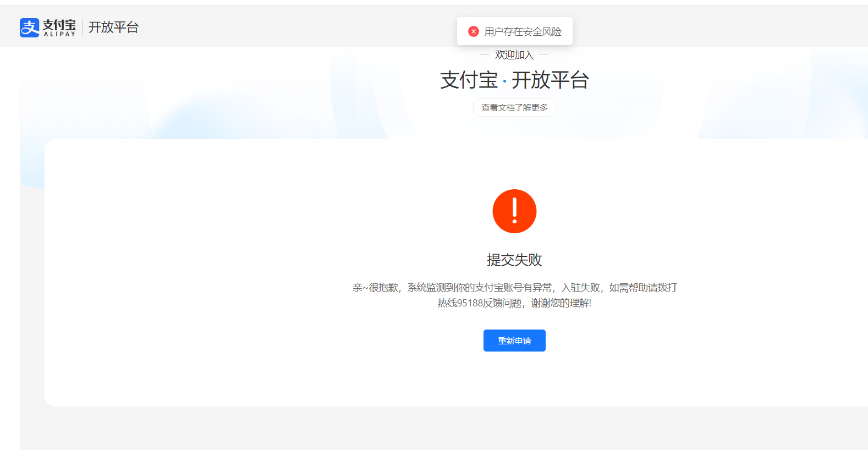
Task: Open 查看文档了解更多 documentation button
Action: (x=514, y=108)
